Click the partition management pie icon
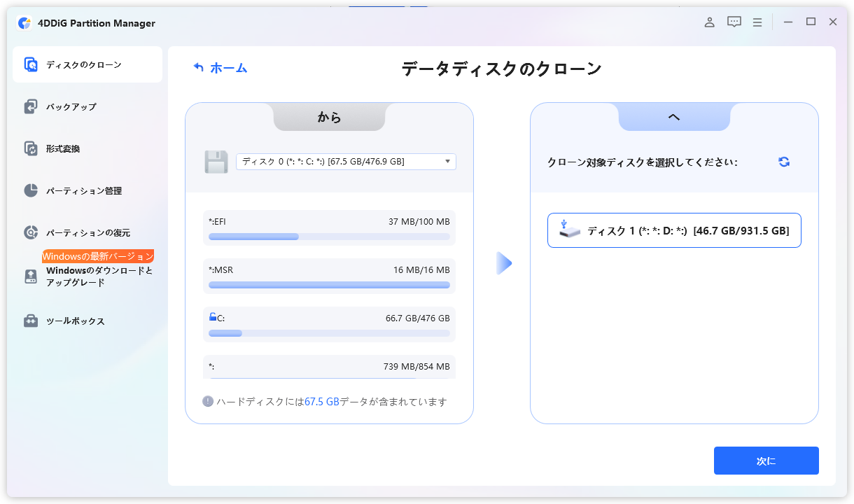This screenshot has height=504, width=854. 31,191
